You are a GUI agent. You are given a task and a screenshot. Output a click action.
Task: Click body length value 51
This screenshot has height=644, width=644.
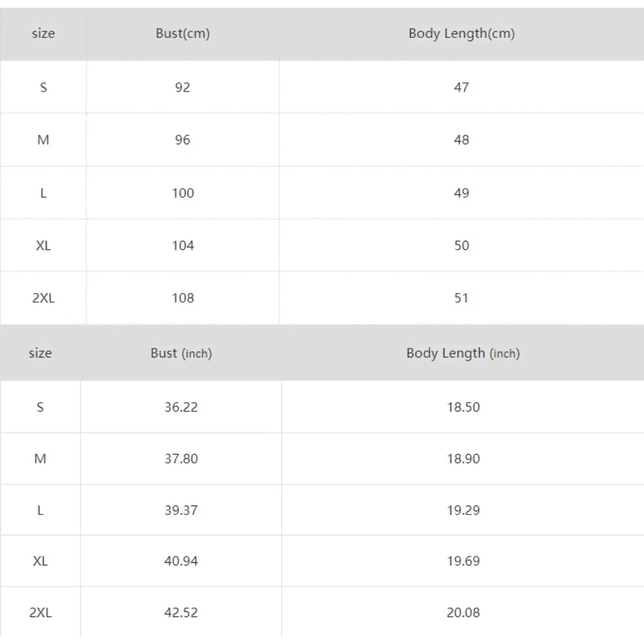coord(461,298)
